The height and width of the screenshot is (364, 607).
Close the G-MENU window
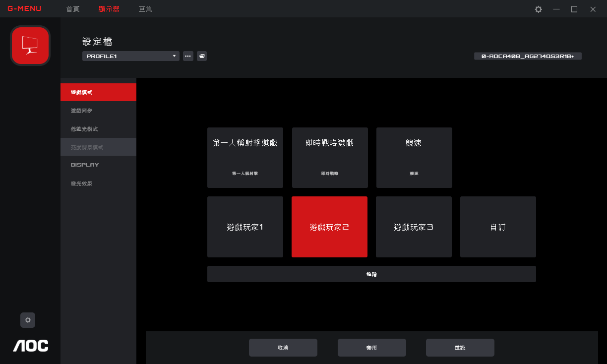click(x=593, y=9)
